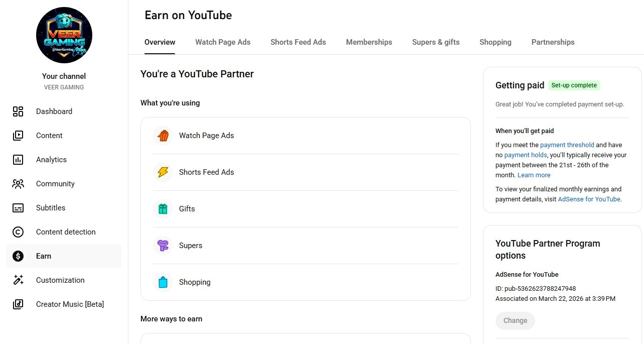Click the Earn dollar sign icon
Viewport: 644px width, 344px height.
18,256
